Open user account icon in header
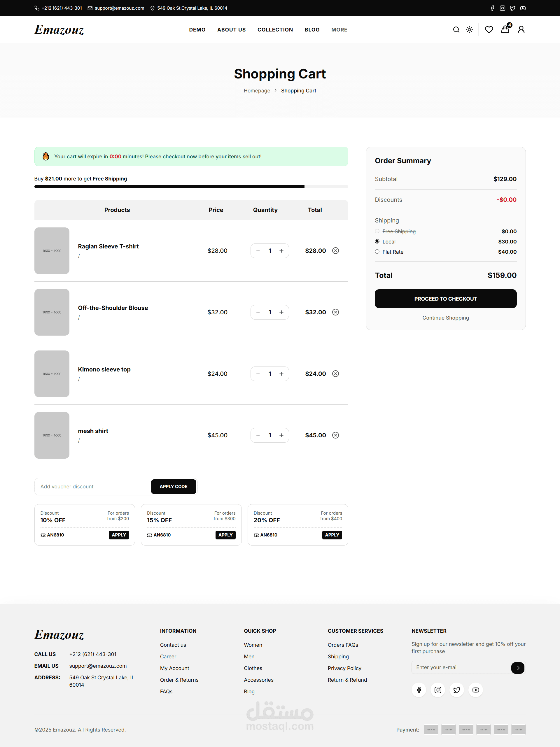Viewport: 560px width, 747px height. [x=521, y=30]
